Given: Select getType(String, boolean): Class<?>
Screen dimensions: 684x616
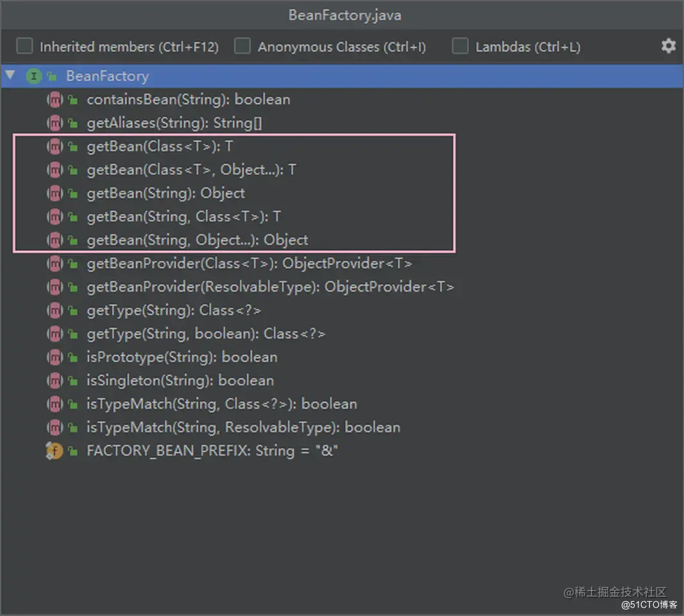Looking at the screenshot, I should click(x=206, y=334).
